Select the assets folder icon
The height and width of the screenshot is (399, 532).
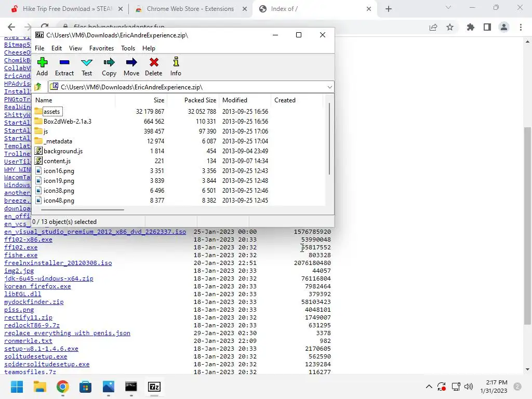point(38,111)
